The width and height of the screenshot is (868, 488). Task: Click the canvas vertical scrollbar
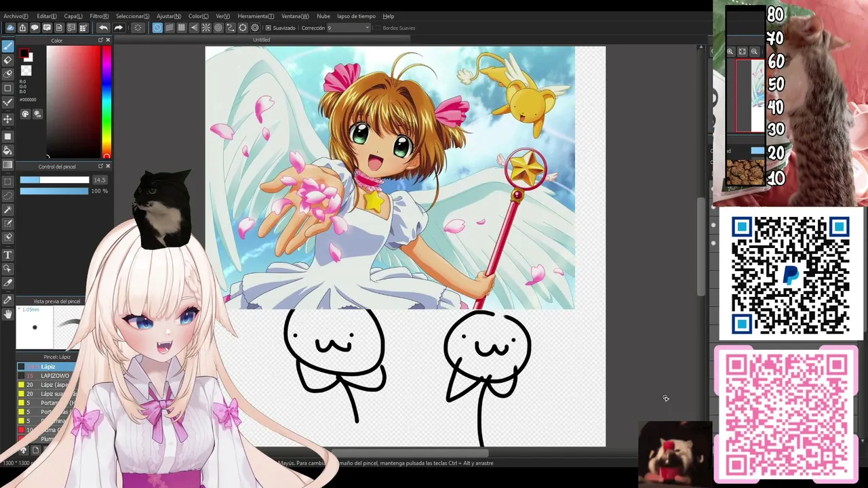[701, 247]
